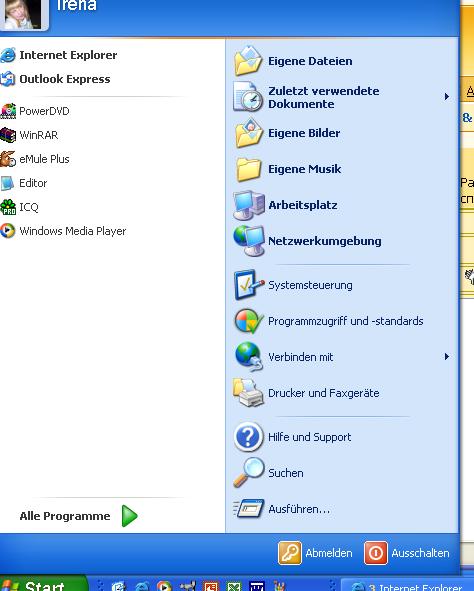Image resolution: width=474 pixels, height=591 pixels.
Task: Open Windows Media Player
Action: (63, 231)
